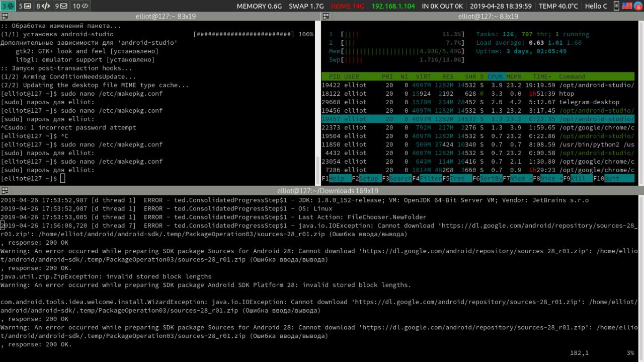The height and width of the screenshot is (362, 644).
Task: Switch to workspace 5 with image icon
Action: [x=25, y=6]
